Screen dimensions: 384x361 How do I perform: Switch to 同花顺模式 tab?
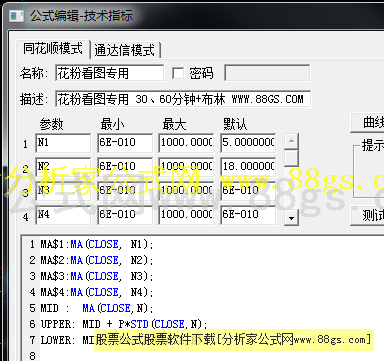click(x=53, y=49)
